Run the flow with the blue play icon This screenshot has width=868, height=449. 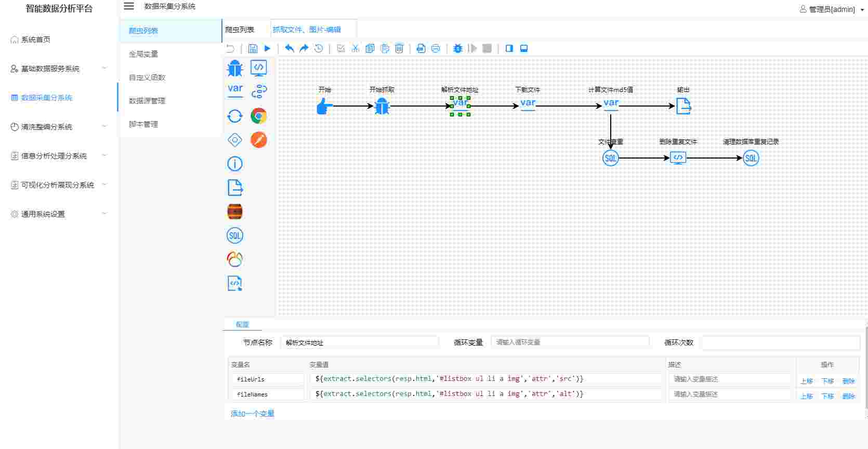point(267,48)
